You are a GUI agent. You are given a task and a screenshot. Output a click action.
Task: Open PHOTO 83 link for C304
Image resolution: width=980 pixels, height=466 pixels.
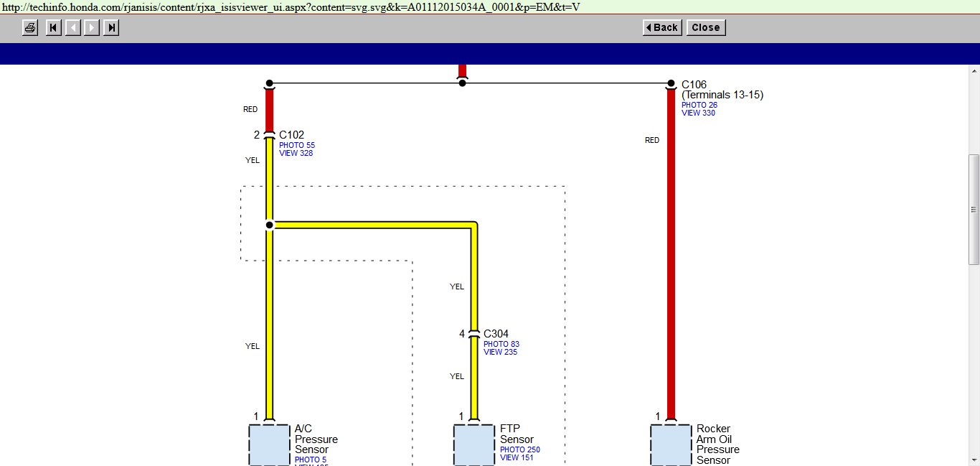pos(501,344)
